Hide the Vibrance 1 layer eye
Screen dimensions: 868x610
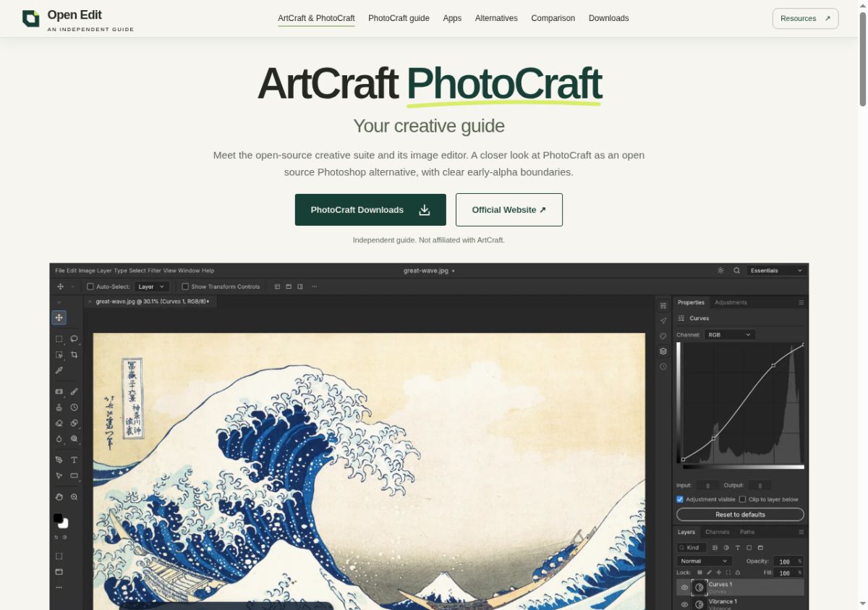point(684,604)
